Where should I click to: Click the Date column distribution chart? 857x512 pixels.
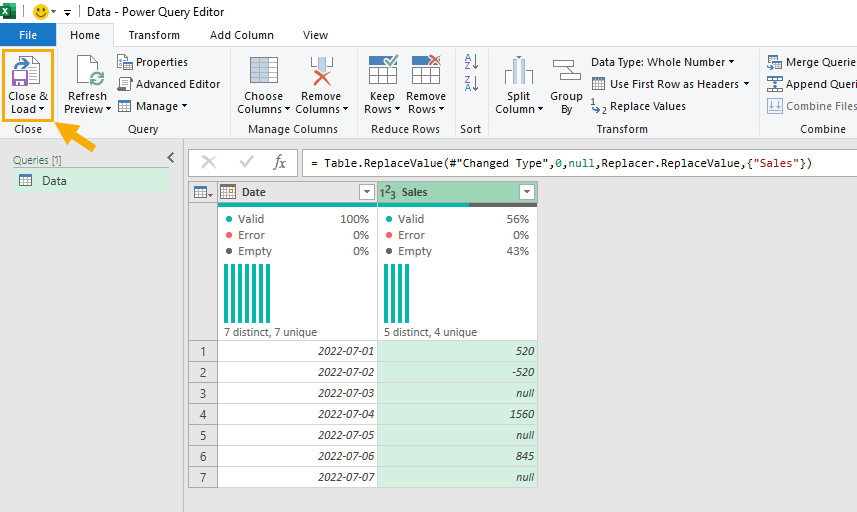click(x=247, y=293)
